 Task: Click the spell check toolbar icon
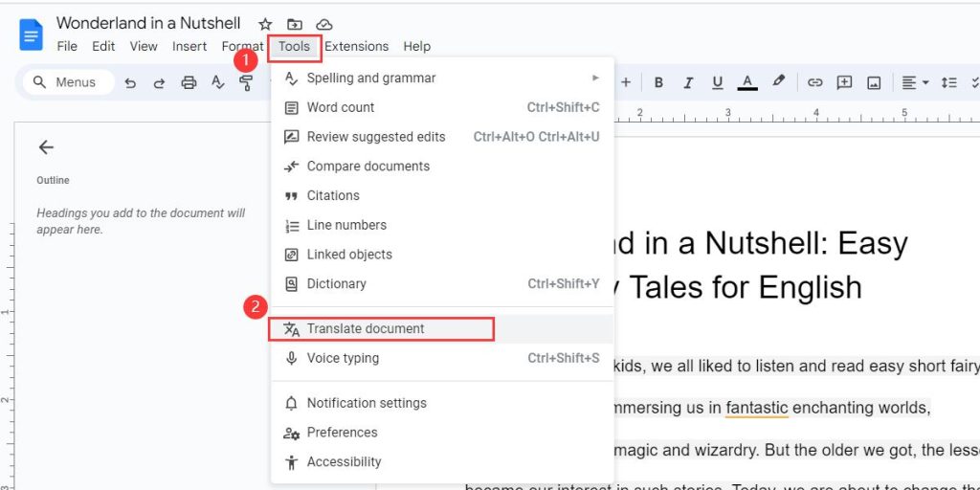click(x=217, y=82)
